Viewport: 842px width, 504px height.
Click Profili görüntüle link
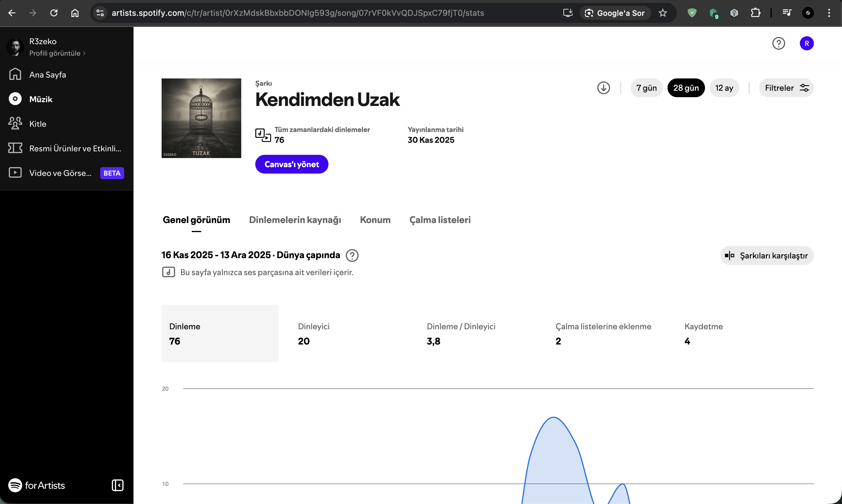pyautogui.click(x=57, y=53)
